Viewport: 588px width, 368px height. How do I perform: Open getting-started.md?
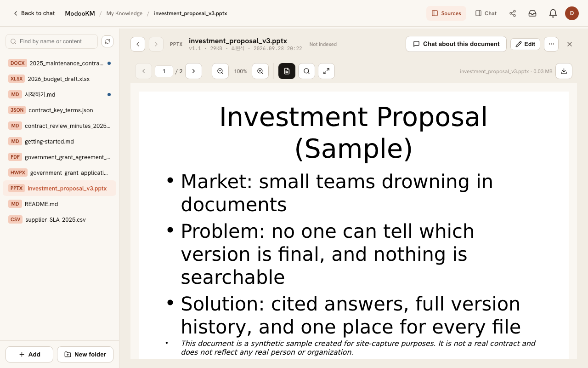point(59,141)
